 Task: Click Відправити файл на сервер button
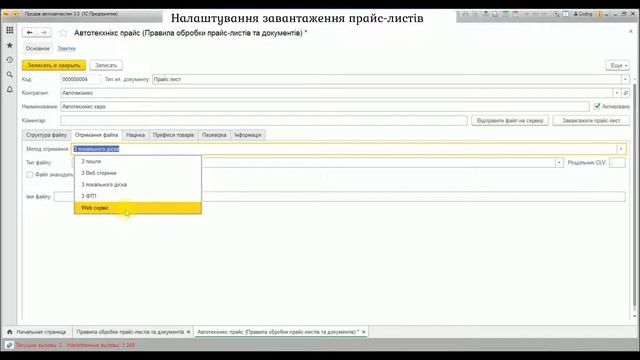pos(510,120)
